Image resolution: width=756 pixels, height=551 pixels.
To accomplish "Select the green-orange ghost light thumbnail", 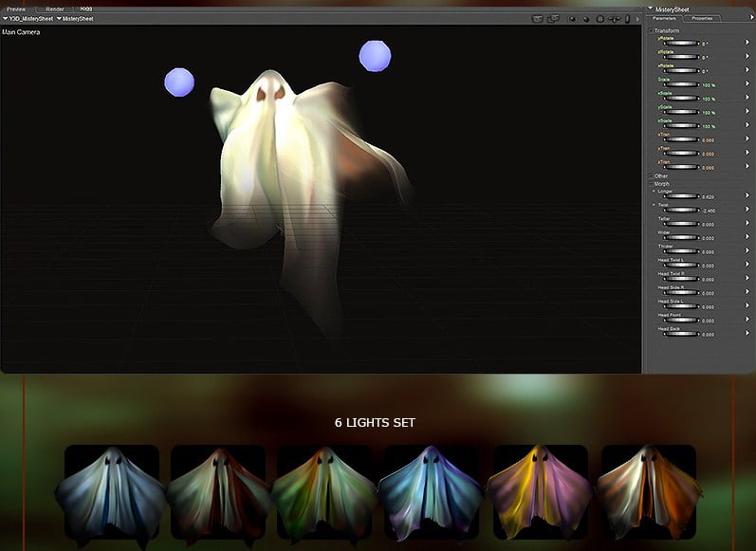I will pos(324,494).
